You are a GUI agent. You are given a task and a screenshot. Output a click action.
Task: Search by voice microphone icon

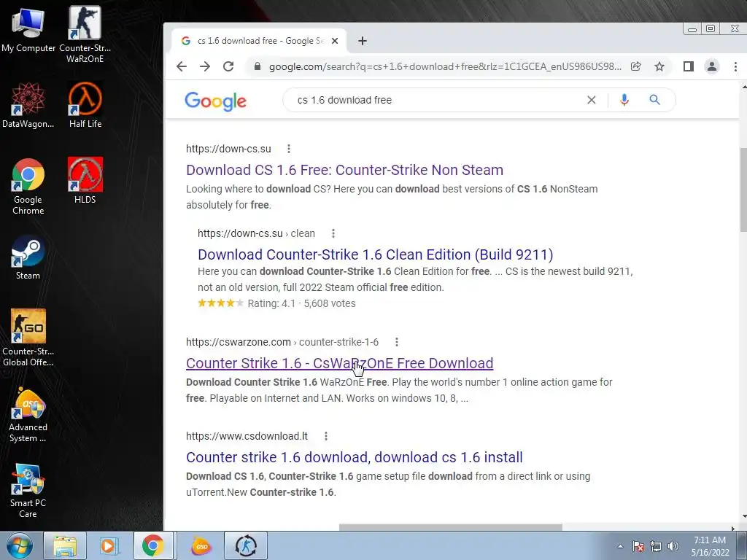(x=624, y=100)
